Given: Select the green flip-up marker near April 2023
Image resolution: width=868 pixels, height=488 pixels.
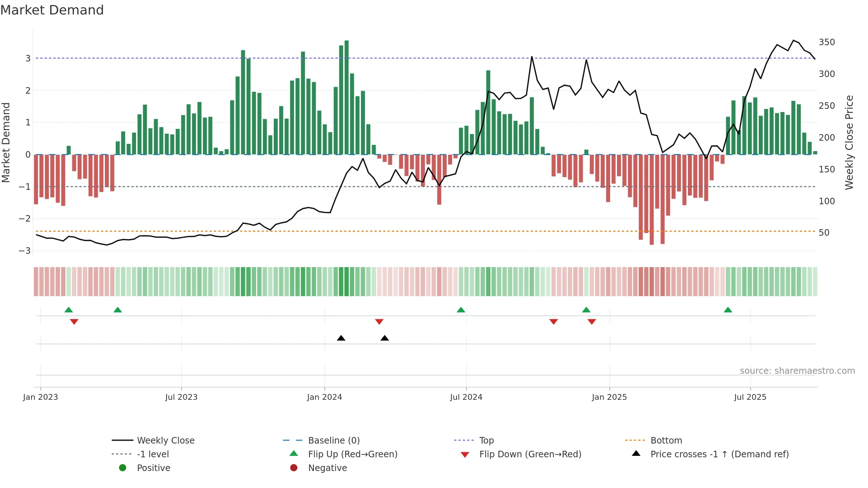Looking at the screenshot, I should pyautogui.click(x=118, y=310).
